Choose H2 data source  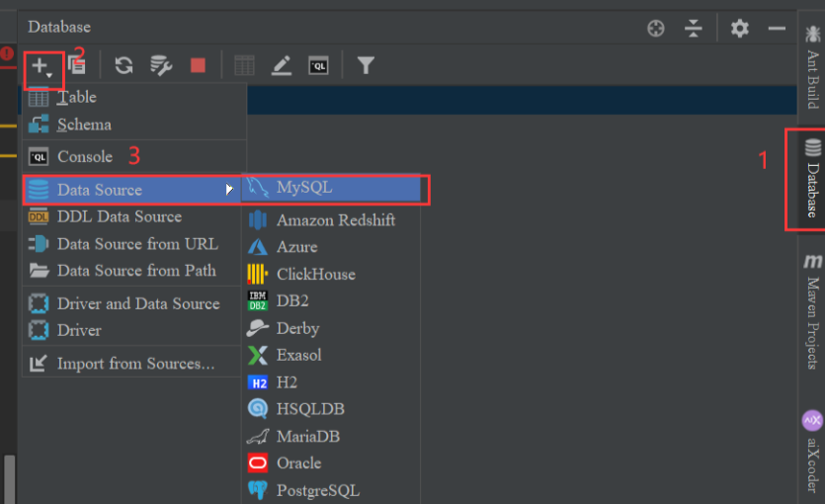(x=331, y=382)
